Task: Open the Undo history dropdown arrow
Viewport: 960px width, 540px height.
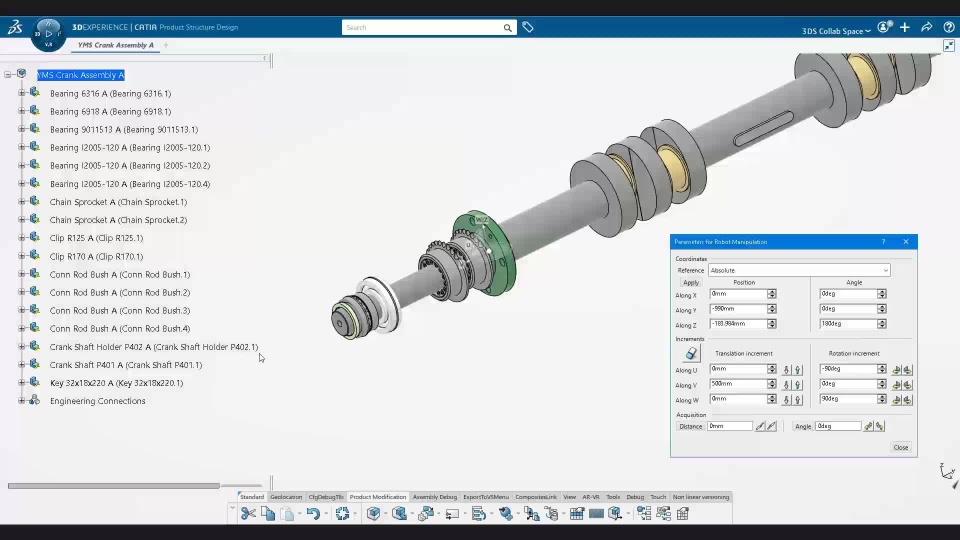Action: tap(326, 514)
